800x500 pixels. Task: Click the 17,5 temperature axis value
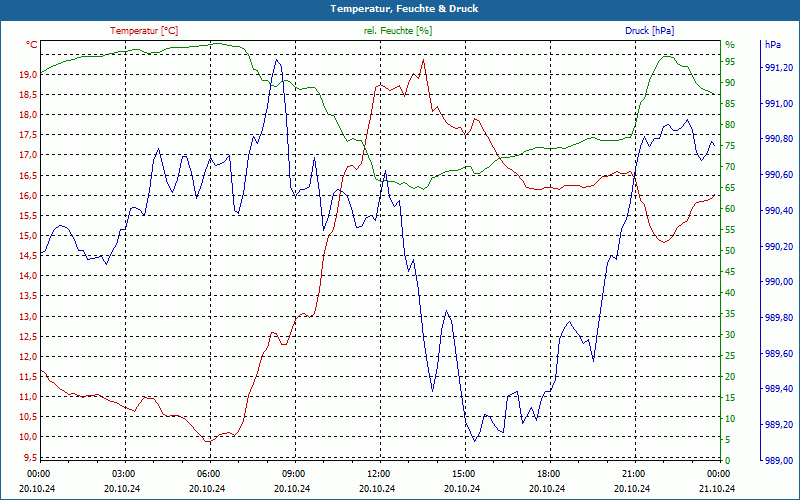[28, 135]
